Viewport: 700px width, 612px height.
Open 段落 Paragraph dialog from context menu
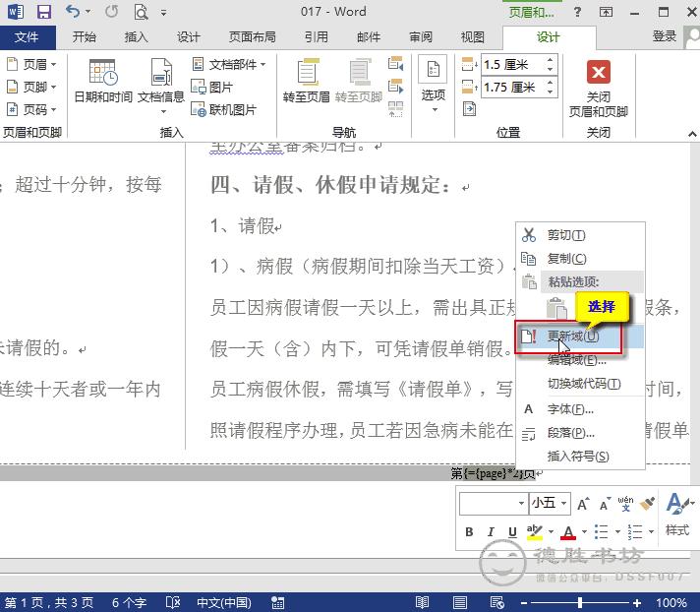[580, 432]
